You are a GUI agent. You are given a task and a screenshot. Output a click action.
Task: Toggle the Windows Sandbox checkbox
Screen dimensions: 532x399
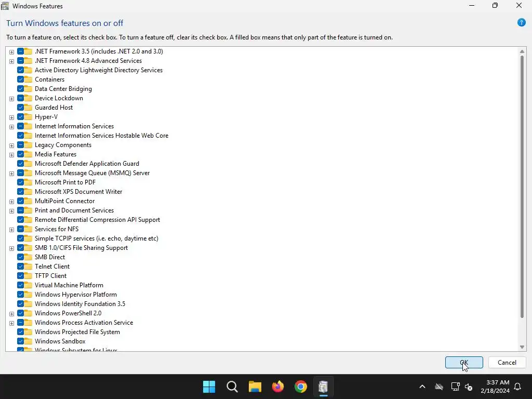coord(20,341)
